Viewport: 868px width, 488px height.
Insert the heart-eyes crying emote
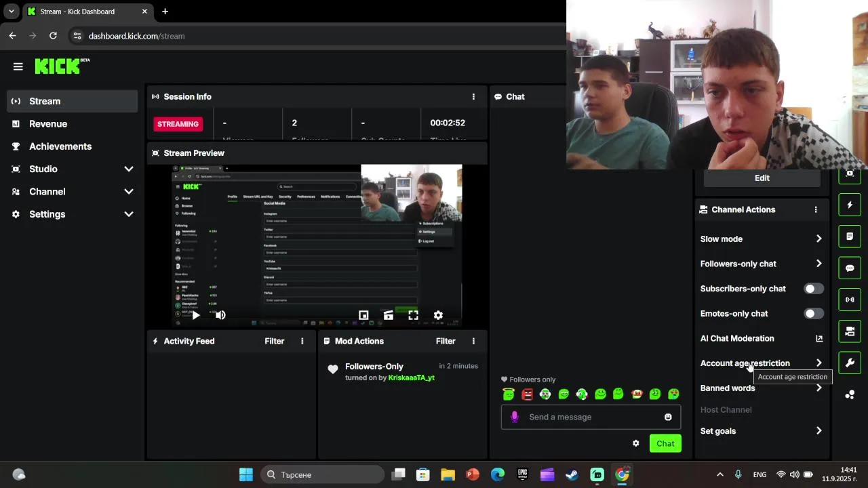click(x=673, y=394)
